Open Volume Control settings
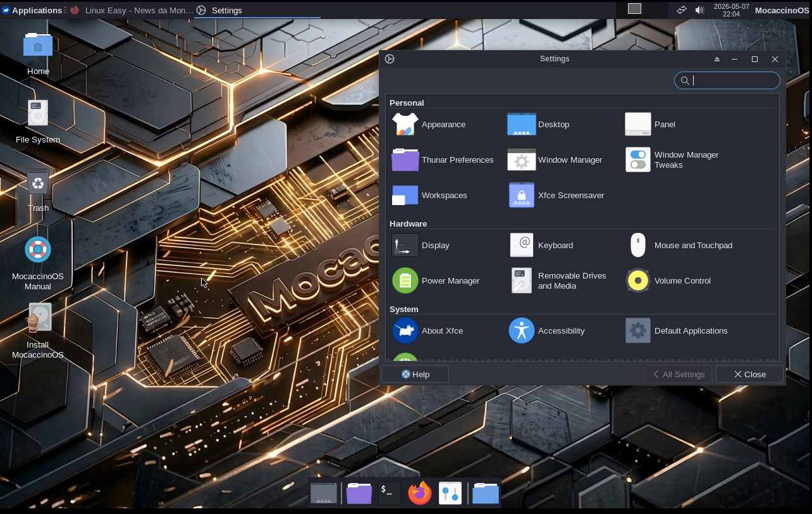Screen dimensions: 812x514 point(668,280)
